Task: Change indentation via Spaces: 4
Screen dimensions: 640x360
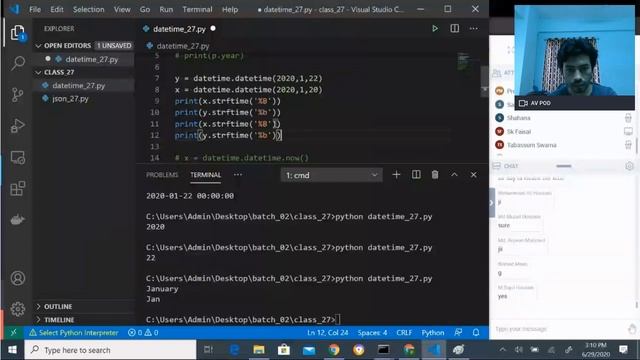Action: click(372, 333)
